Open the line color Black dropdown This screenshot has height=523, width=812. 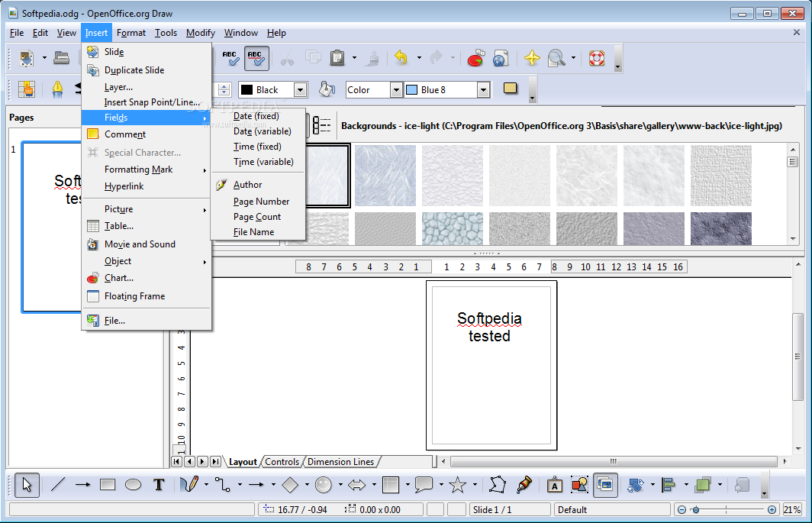tap(301, 90)
